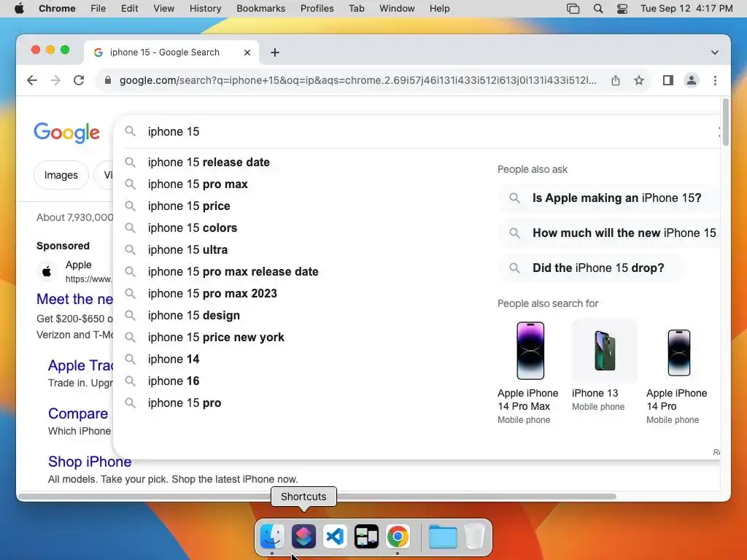Open the Chrome profile avatar

692,80
